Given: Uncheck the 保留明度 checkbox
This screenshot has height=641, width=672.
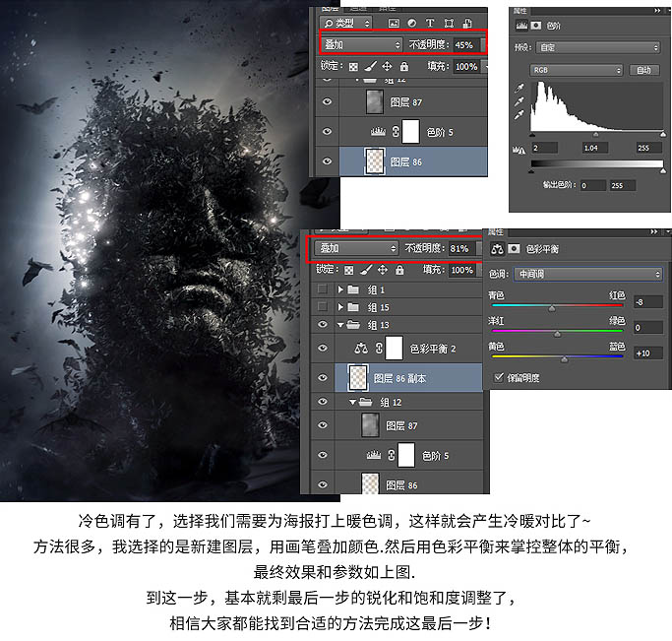Looking at the screenshot, I should click(499, 377).
